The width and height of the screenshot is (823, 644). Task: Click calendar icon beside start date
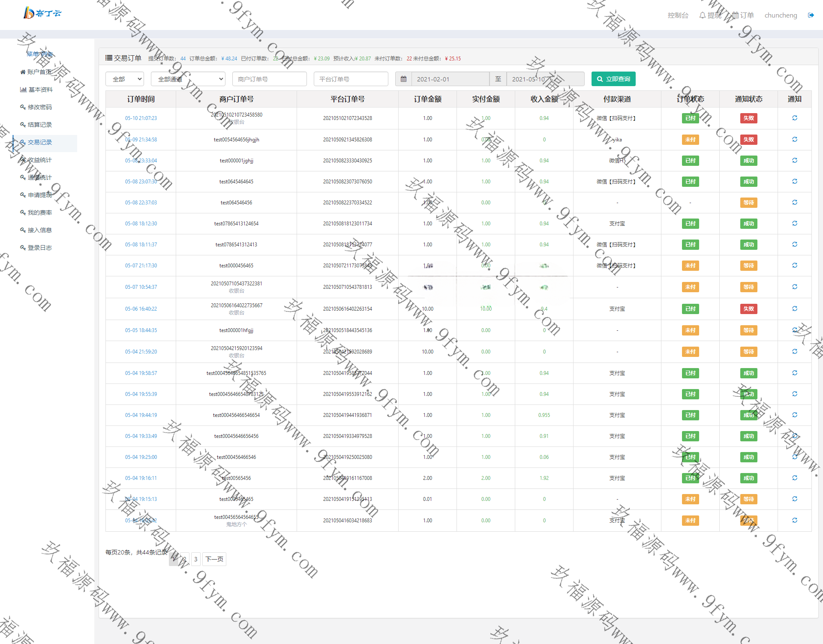pos(403,79)
